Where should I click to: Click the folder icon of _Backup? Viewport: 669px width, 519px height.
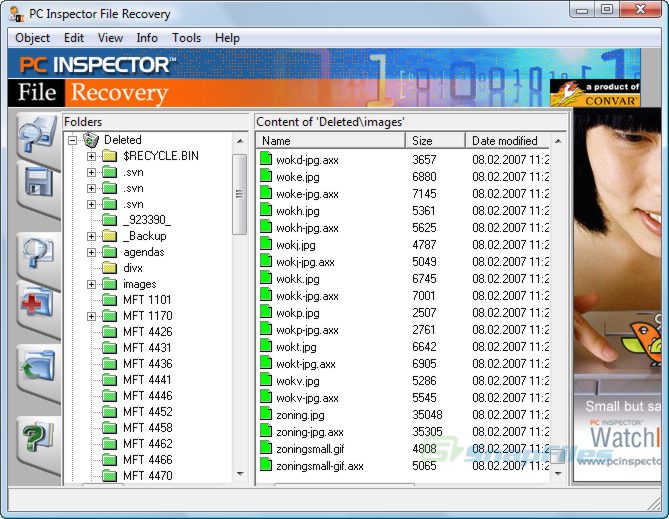[110, 236]
